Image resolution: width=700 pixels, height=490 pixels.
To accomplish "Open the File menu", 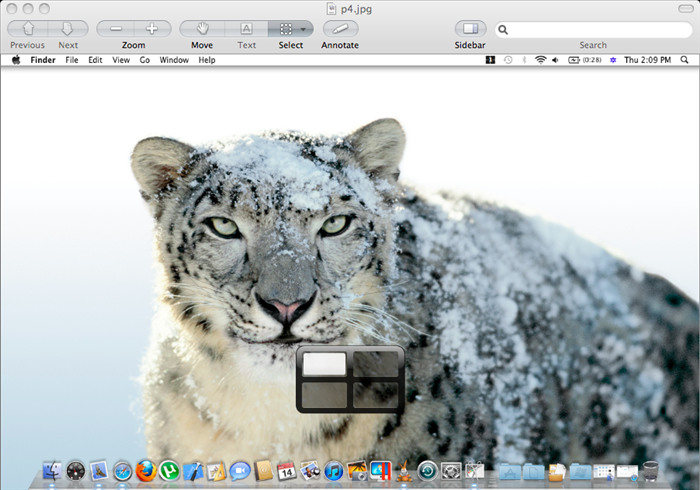I will point(71,60).
